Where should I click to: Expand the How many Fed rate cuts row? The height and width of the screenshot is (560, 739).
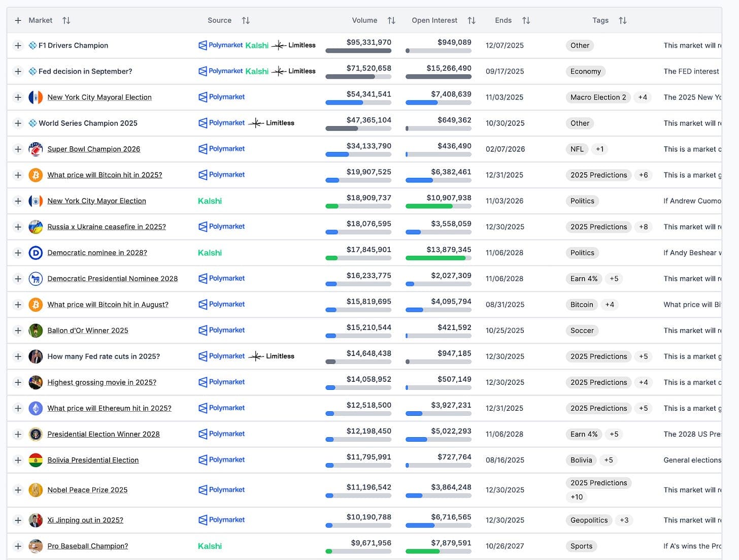click(x=18, y=356)
